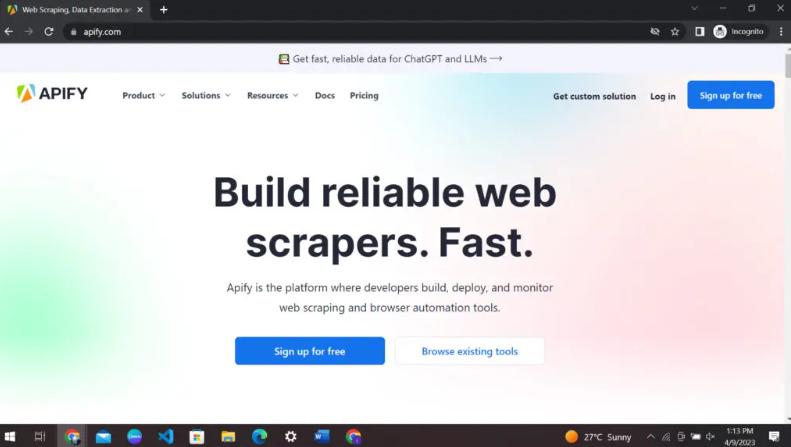The height and width of the screenshot is (447, 791).
Task: Open the Docs navigation item
Action: pos(325,95)
